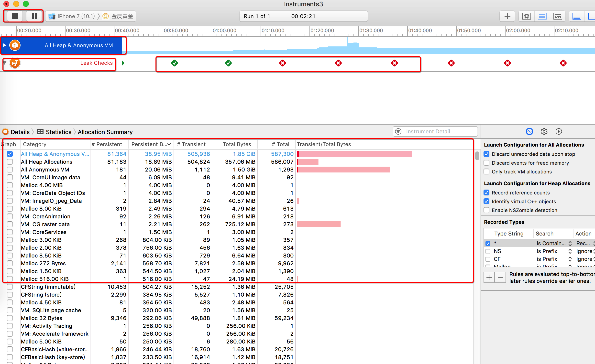Open the Display Settings gear icon
This screenshot has width=595, height=364.
click(544, 131)
